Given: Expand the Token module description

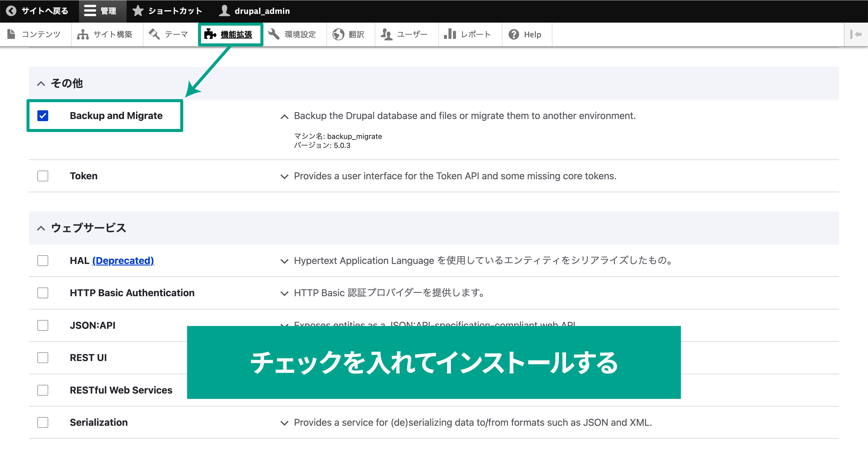Looking at the screenshot, I should [x=284, y=176].
